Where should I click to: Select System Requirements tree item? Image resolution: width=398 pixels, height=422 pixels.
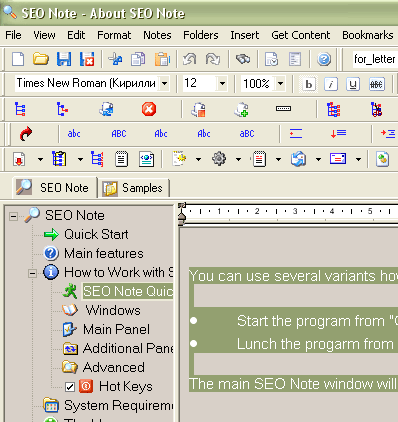pos(119,405)
